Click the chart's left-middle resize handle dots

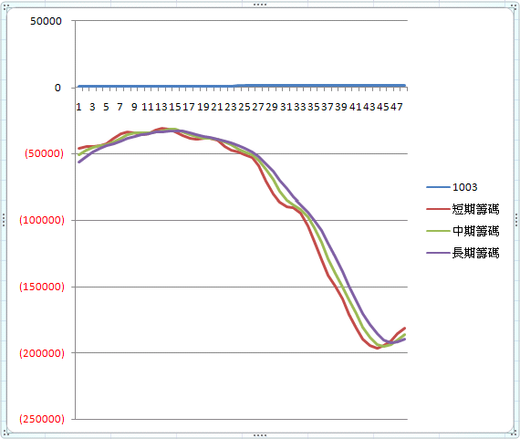pos(4,220)
